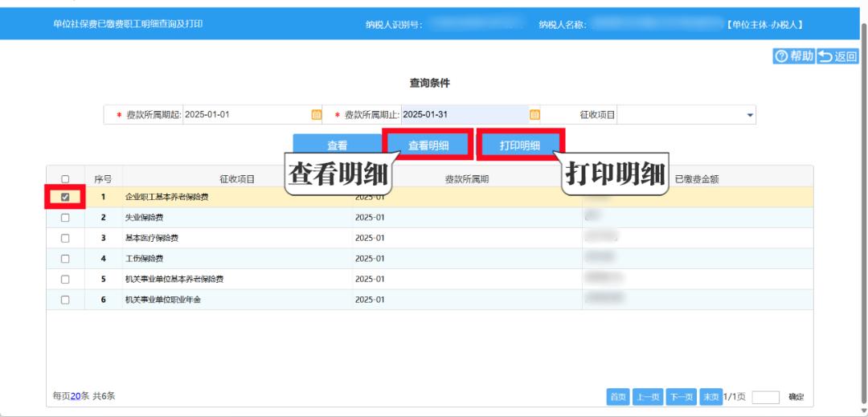The height and width of the screenshot is (417, 868).
Task: Click the 查看明细 button
Action: [x=428, y=145]
